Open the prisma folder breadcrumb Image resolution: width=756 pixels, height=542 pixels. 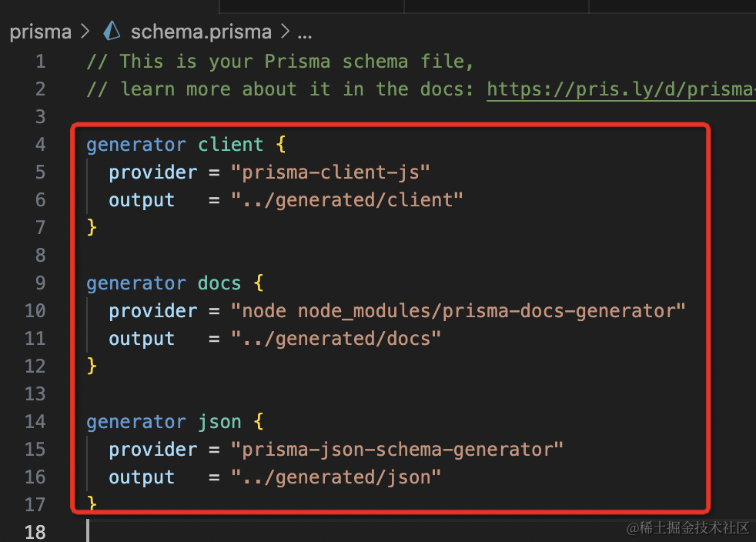(x=40, y=32)
